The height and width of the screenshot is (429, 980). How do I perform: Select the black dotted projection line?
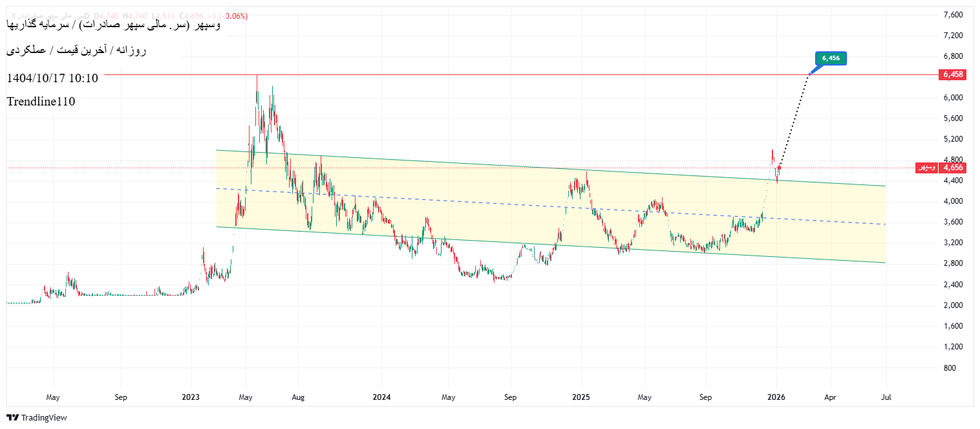tap(794, 120)
